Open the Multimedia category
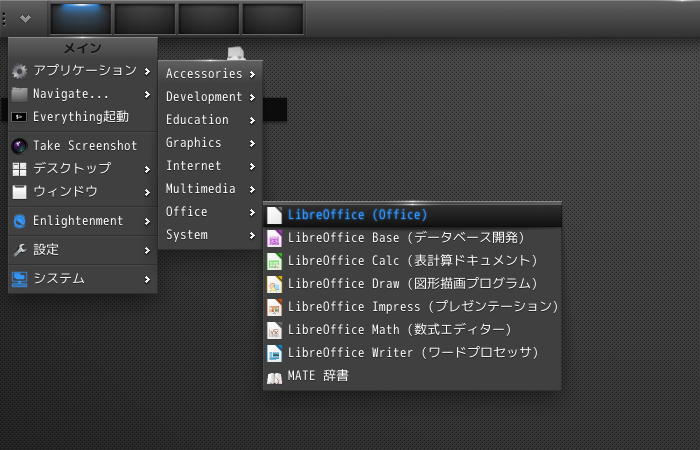 tap(210, 189)
